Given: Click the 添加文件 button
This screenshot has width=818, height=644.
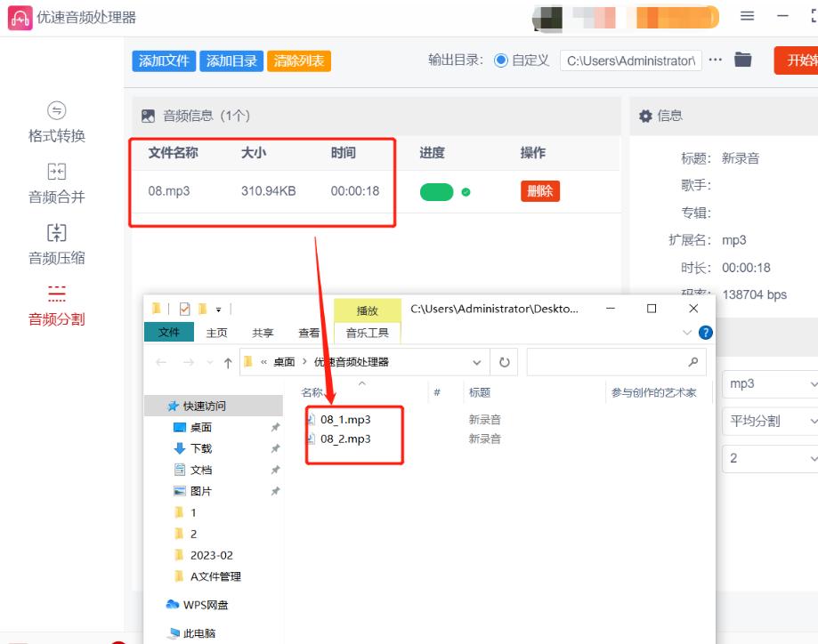Looking at the screenshot, I should point(164,61).
